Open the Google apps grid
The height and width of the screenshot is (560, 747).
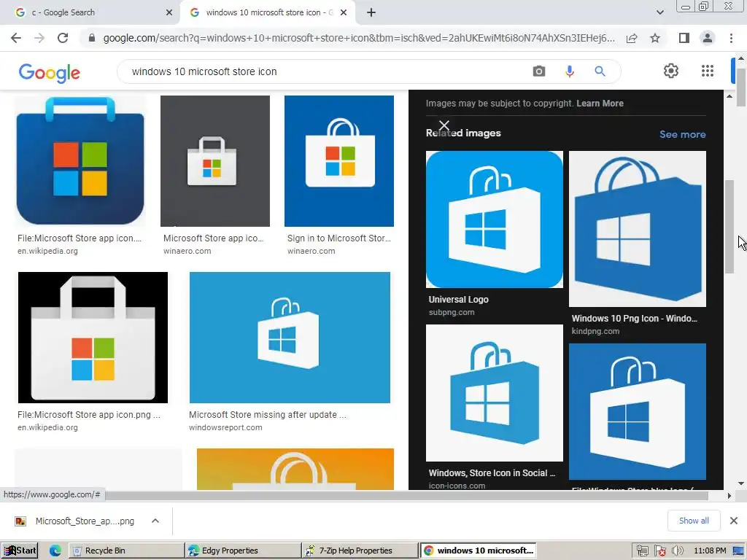[x=708, y=71]
